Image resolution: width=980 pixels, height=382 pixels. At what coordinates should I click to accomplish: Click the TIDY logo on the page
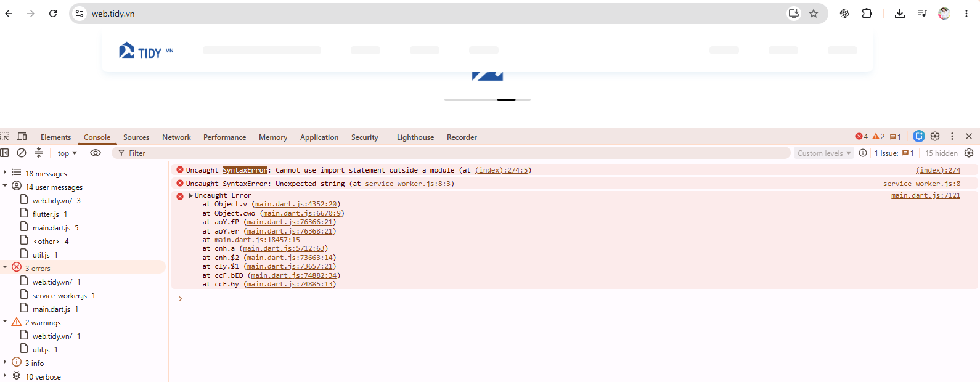(146, 51)
